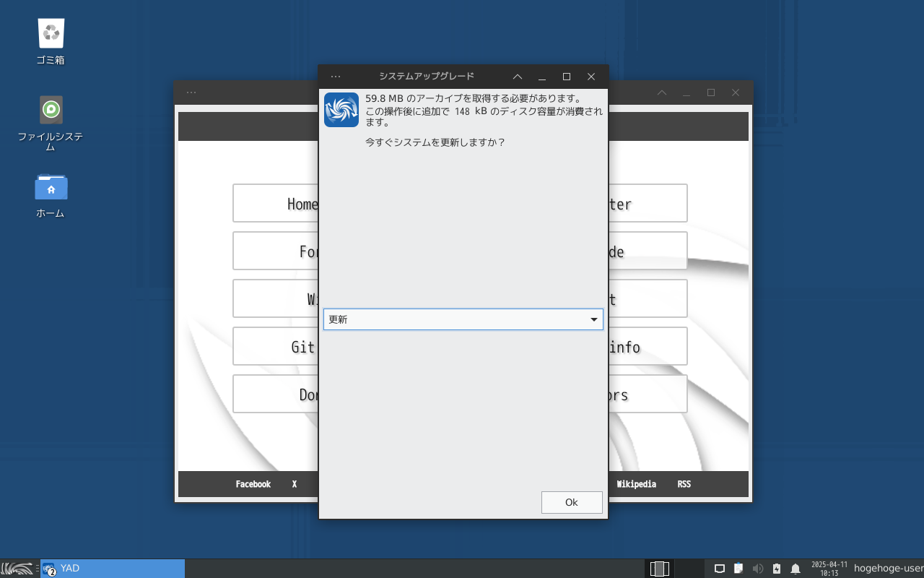The image size is (924, 578).
Task: Open the battery power tray icon
Action: [x=777, y=569]
